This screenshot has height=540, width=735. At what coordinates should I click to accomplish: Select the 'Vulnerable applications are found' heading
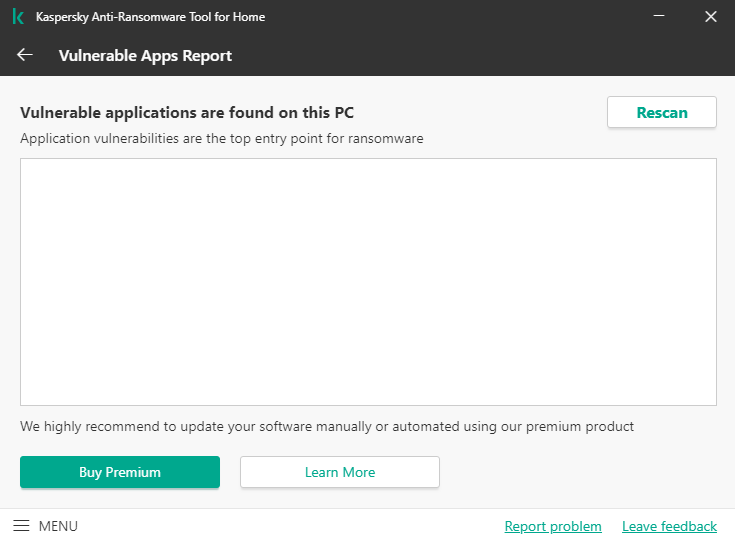[187, 112]
